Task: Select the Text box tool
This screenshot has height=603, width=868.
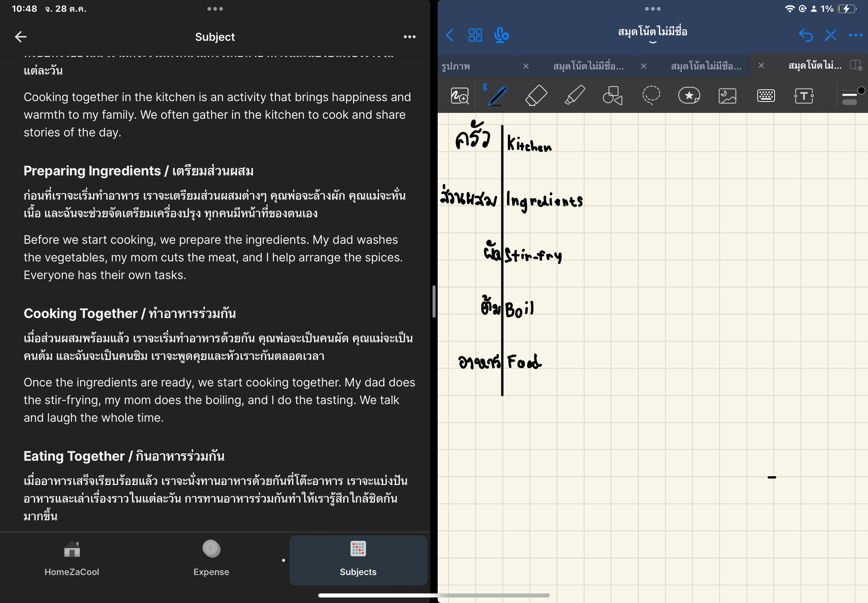Action: click(x=803, y=96)
